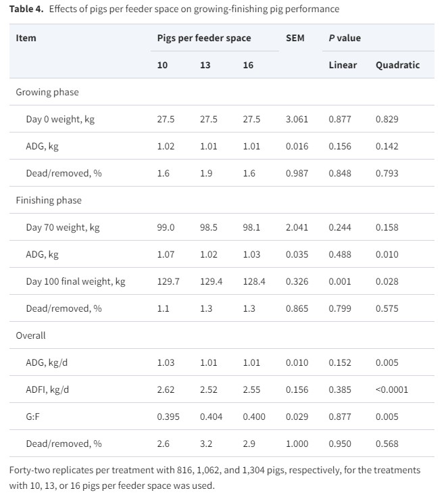Screen dimensions: 448x501
Task: Click the 3.061 SEM value cell
Action: [x=297, y=119]
